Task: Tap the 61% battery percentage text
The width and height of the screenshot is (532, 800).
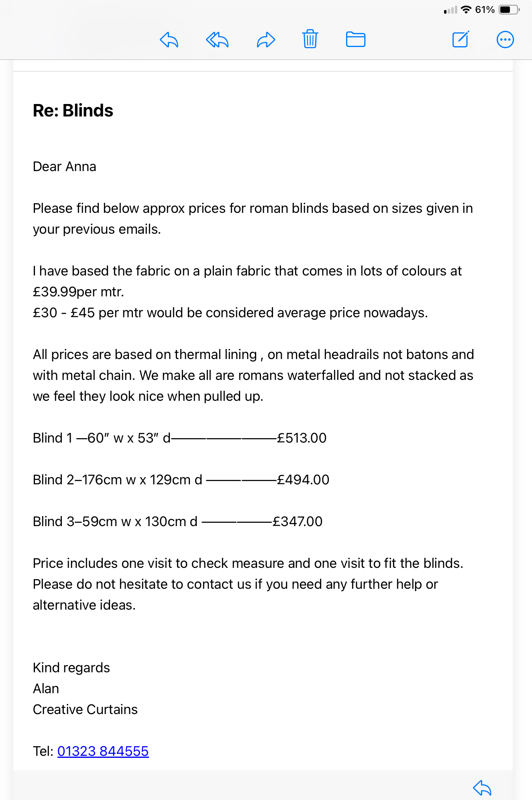Action: [485, 10]
